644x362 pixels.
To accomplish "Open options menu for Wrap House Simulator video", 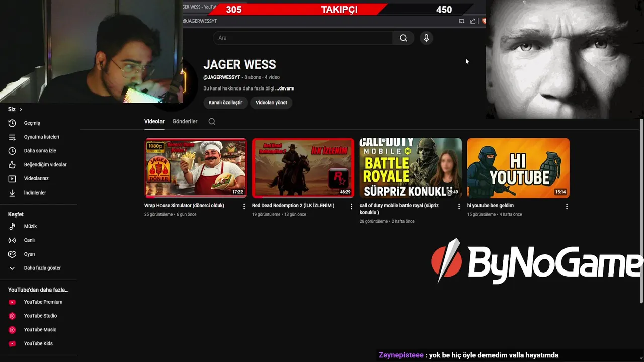I will (x=244, y=206).
